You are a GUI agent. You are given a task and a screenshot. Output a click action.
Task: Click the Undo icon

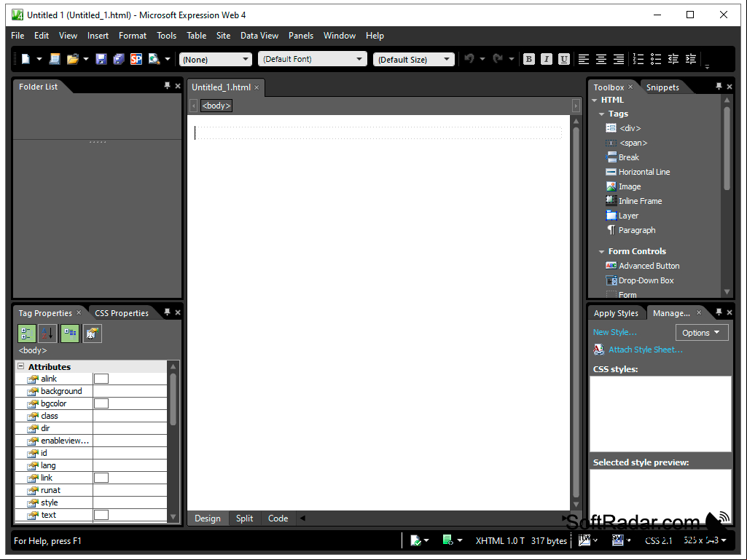pos(469,58)
